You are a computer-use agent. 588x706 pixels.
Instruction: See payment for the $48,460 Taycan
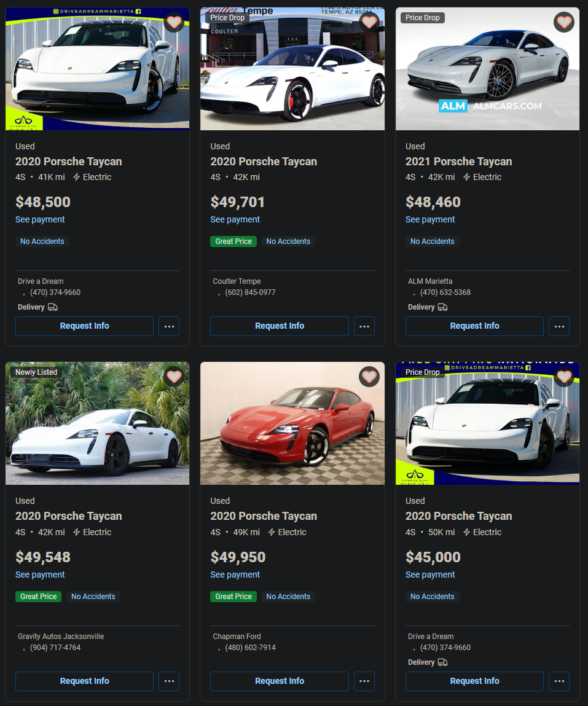(430, 219)
